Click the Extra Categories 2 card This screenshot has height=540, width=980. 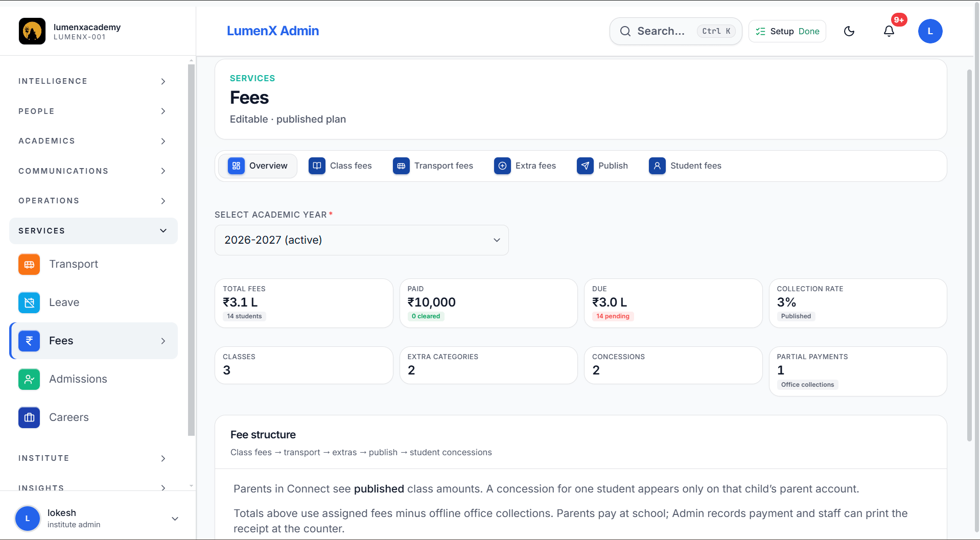click(488, 365)
